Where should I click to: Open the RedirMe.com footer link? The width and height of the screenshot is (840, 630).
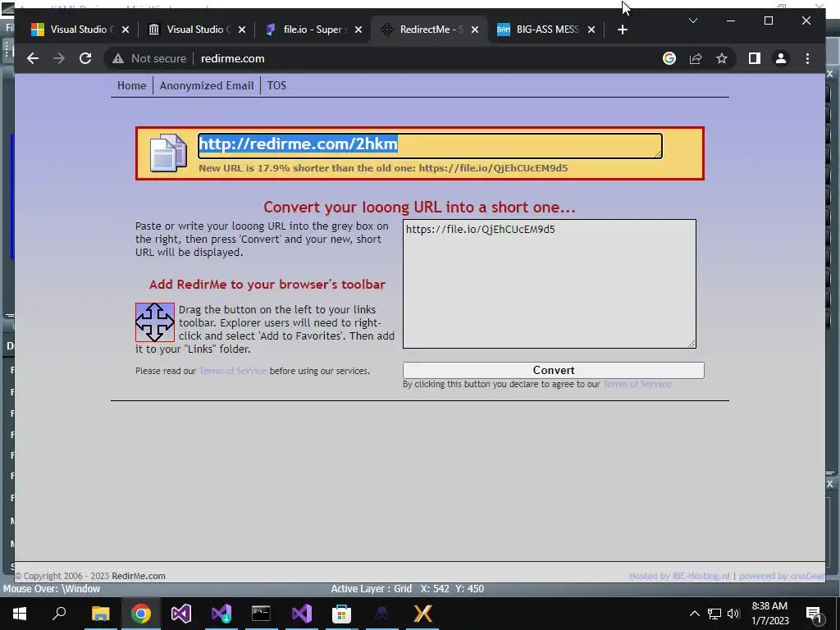pos(138,576)
